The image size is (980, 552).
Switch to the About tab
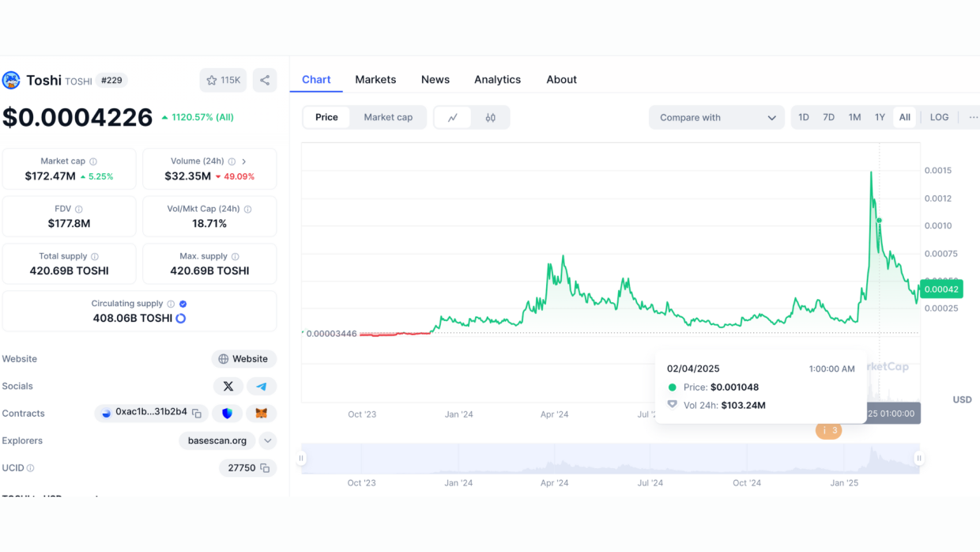point(562,80)
